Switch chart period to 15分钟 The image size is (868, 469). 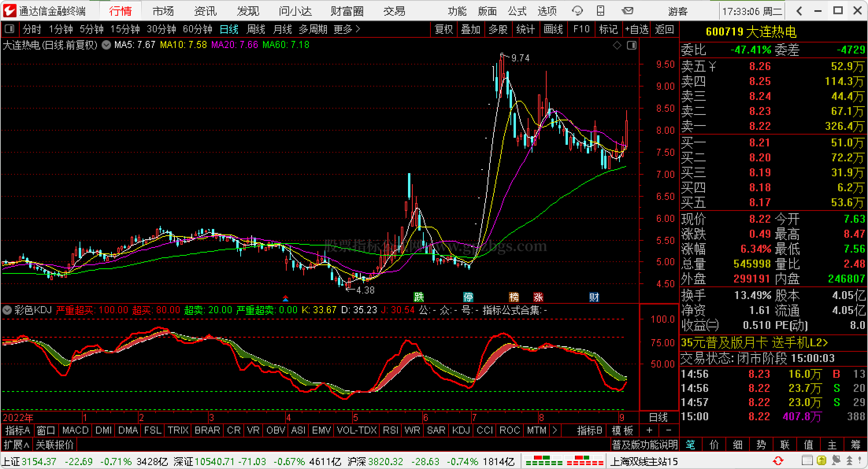click(x=125, y=30)
